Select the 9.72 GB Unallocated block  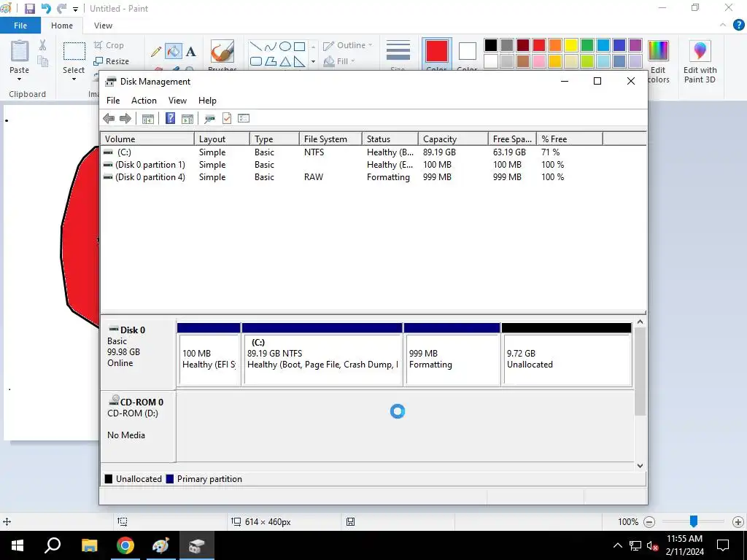click(566, 355)
